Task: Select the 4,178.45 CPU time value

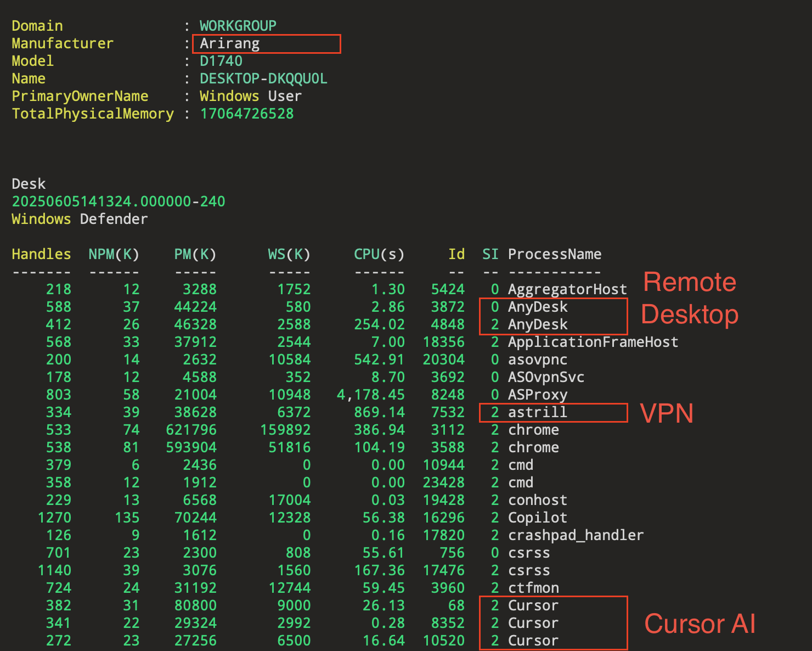Action: [371, 395]
